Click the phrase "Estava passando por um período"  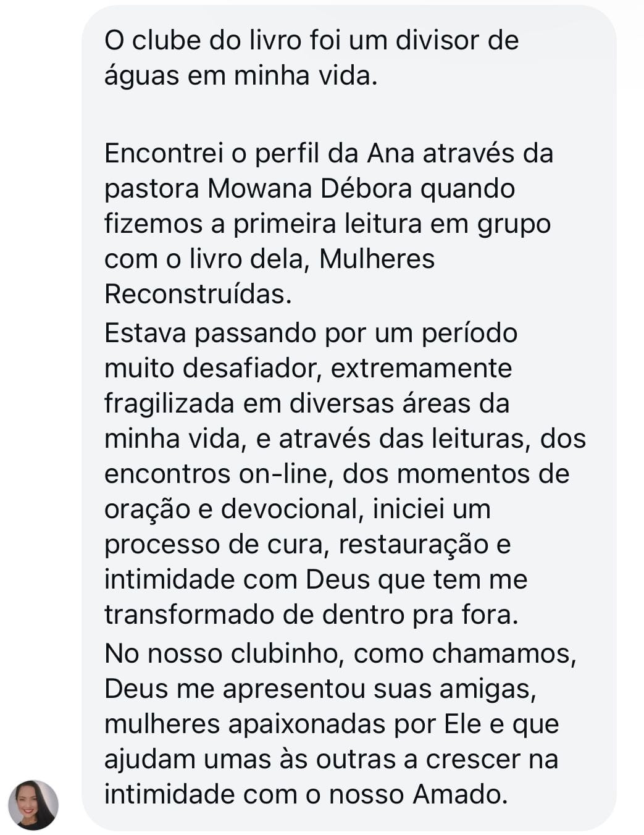click(x=311, y=333)
